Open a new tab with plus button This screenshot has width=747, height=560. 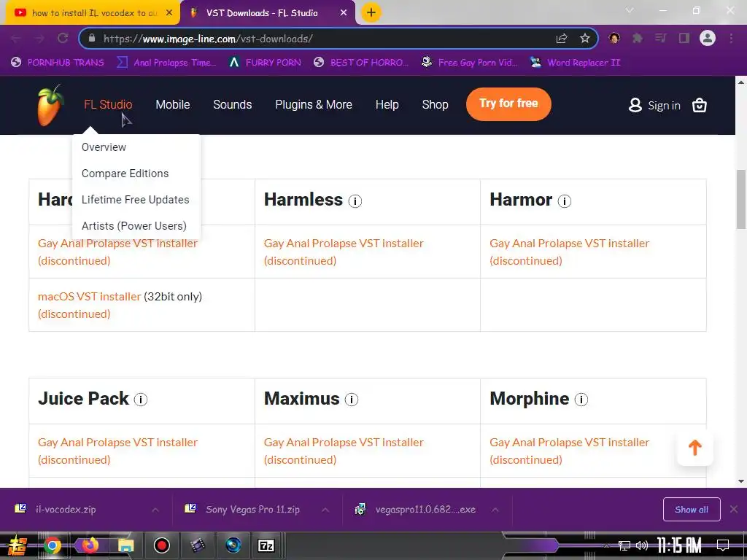coord(371,13)
